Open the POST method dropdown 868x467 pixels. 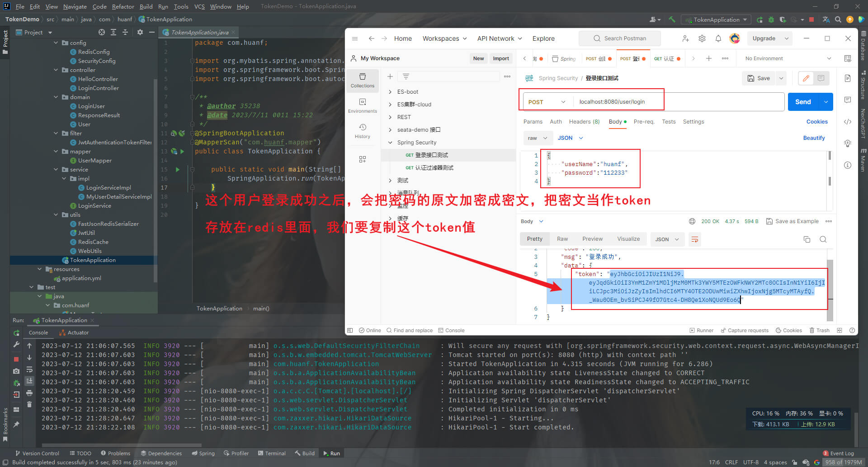point(547,102)
